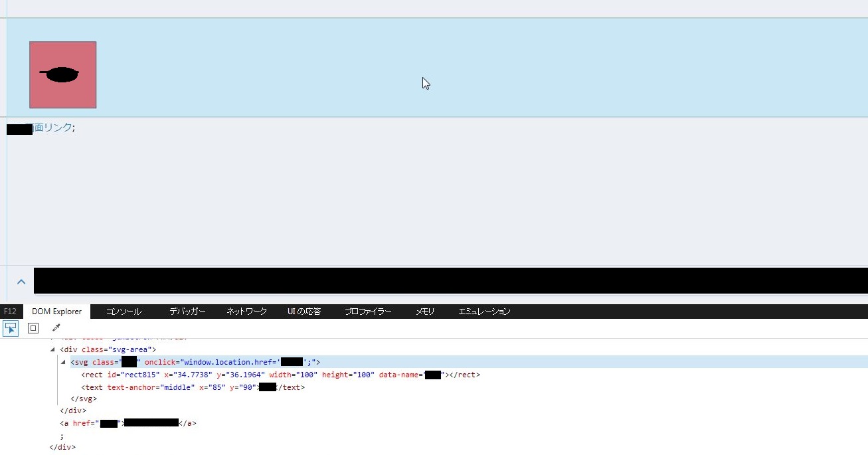Toggle the DOM element highlighting box icon

pos(33,327)
